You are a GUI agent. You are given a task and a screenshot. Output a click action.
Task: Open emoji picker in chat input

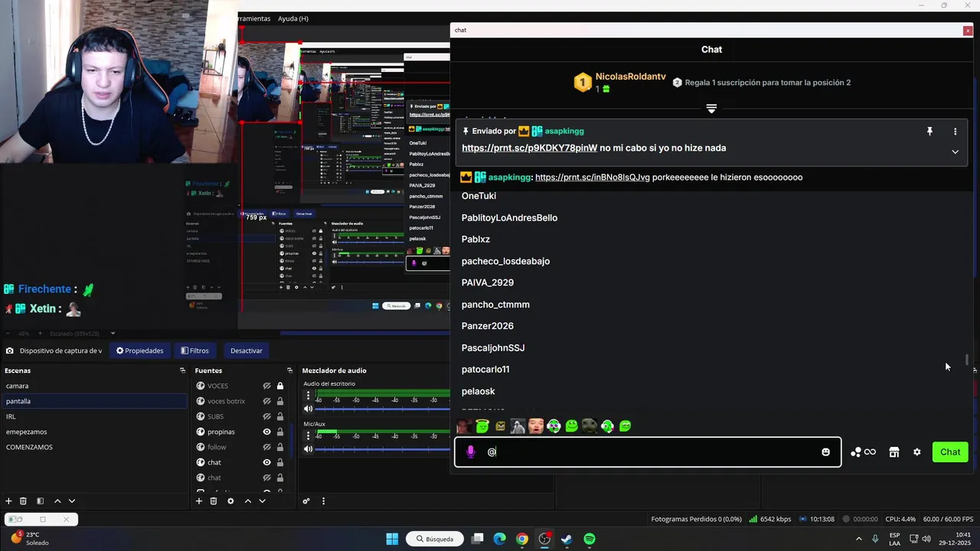point(825,452)
